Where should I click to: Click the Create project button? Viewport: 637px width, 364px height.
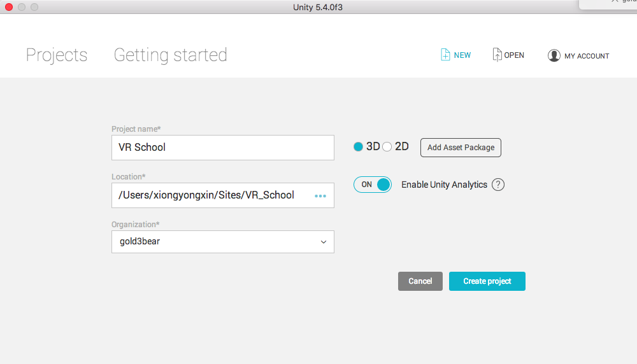[487, 281]
